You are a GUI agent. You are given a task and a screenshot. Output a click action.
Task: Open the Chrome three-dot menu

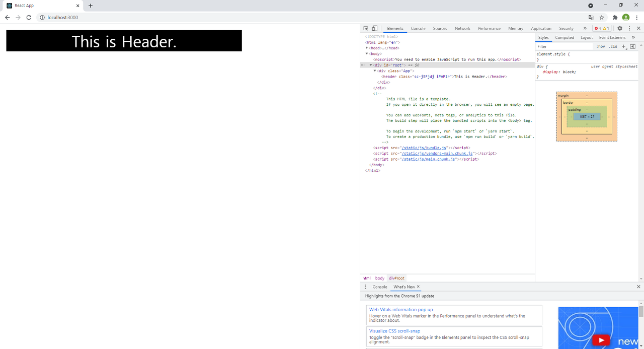coord(637,17)
